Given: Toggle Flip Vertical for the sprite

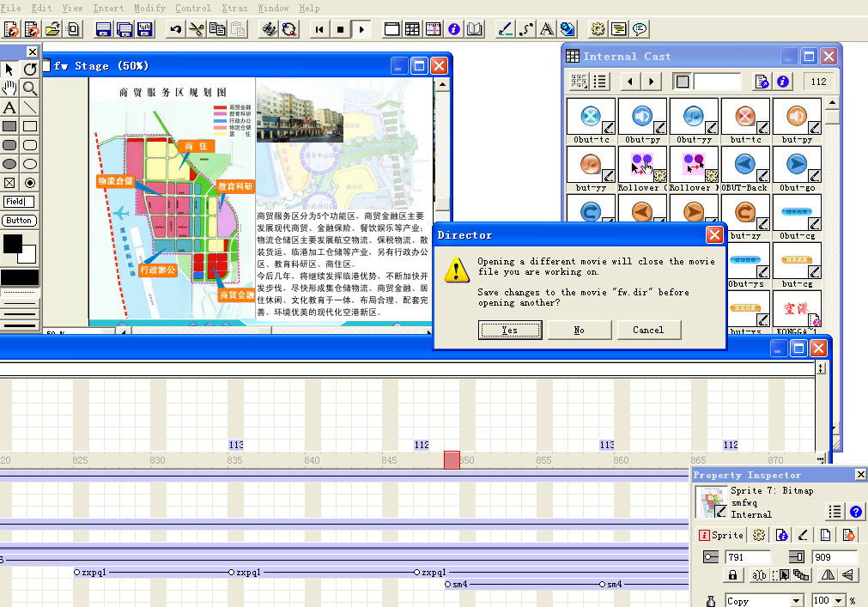Looking at the screenshot, I should [x=847, y=575].
